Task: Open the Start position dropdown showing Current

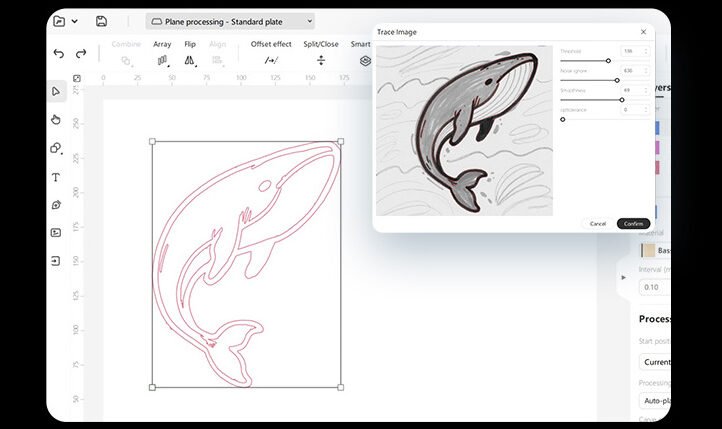Action: coord(655,362)
